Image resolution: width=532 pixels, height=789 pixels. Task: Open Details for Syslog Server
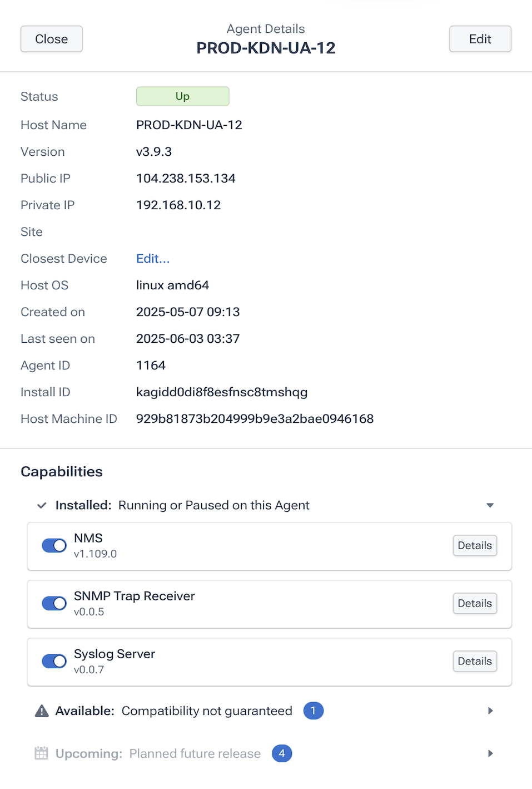coord(474,661)
